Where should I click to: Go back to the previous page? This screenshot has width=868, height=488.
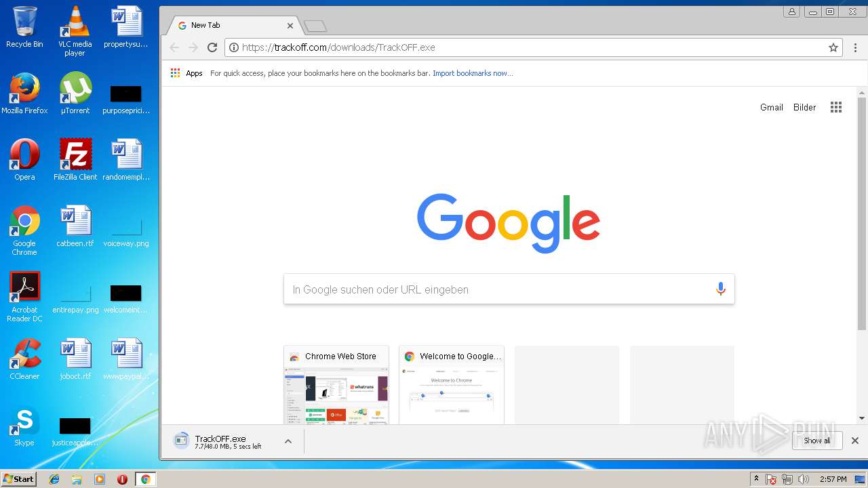coord(174,47)
